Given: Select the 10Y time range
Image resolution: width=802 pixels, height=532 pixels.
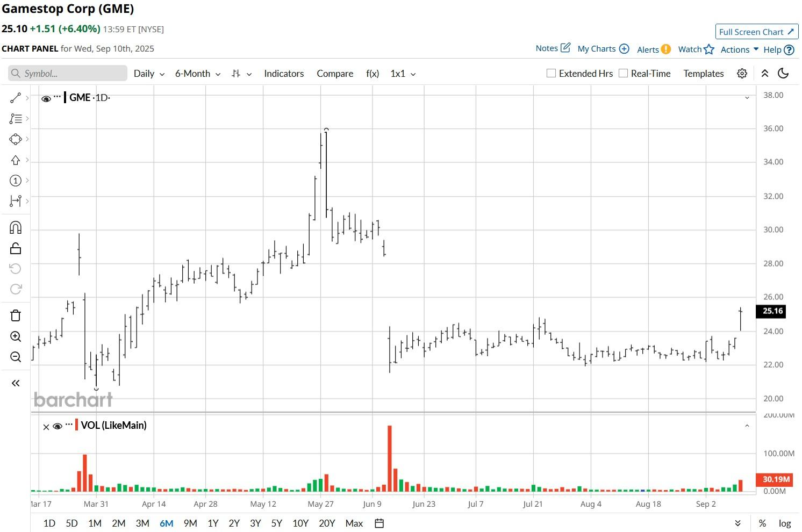Looking at the screenshot, I should 300,523.
